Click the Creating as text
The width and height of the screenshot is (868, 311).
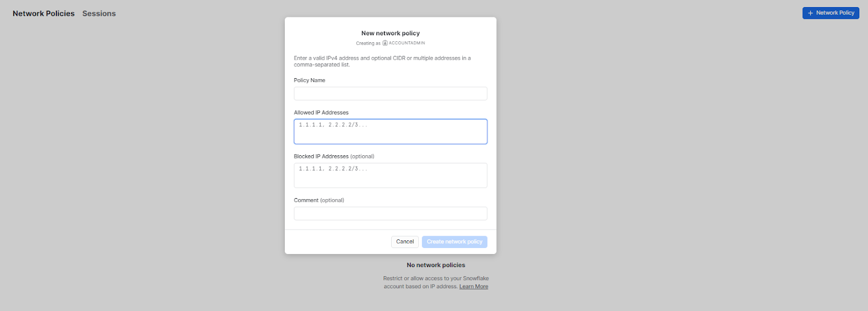(x=368, y=43)
